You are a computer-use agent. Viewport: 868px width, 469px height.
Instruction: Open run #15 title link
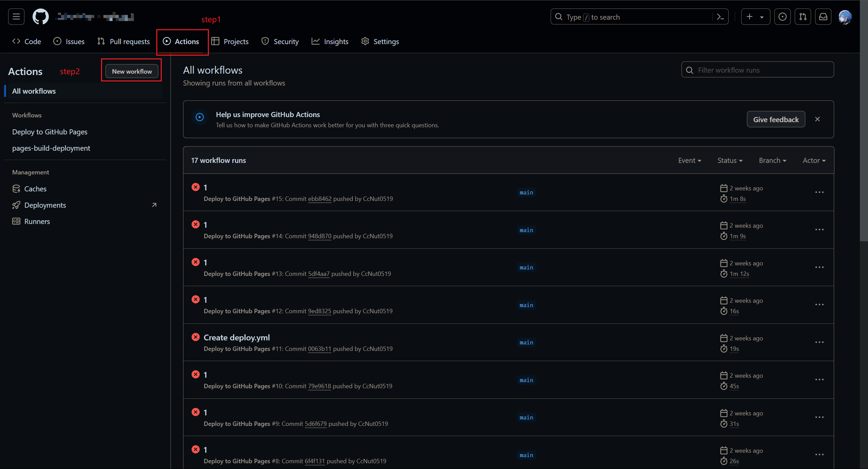coord(205,187)
